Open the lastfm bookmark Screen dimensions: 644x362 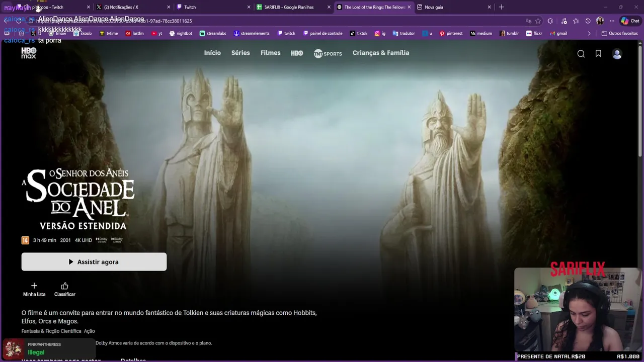[x=135, y=33]
